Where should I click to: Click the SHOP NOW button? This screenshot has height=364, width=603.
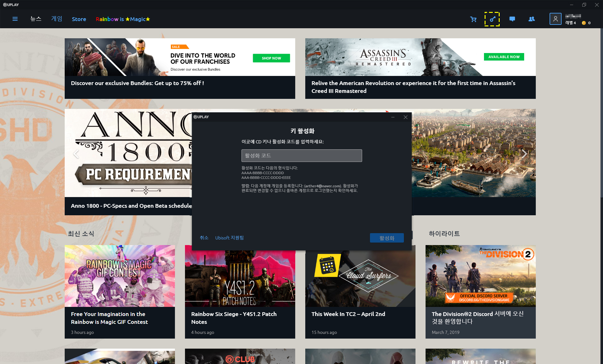[271, 58]
